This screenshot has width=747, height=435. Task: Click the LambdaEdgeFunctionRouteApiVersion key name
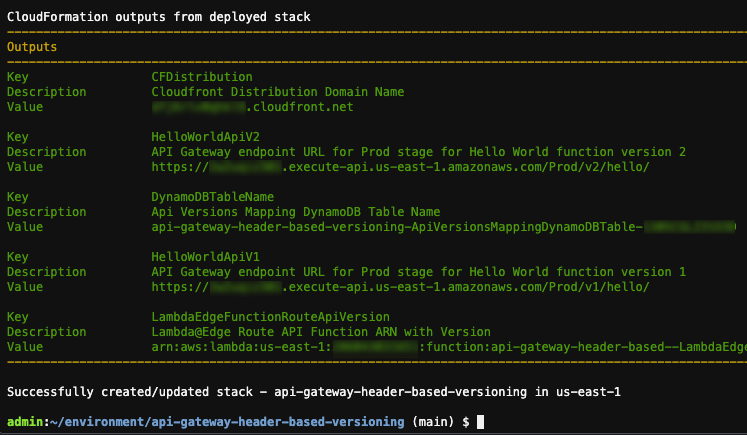[x=271, y=317]
